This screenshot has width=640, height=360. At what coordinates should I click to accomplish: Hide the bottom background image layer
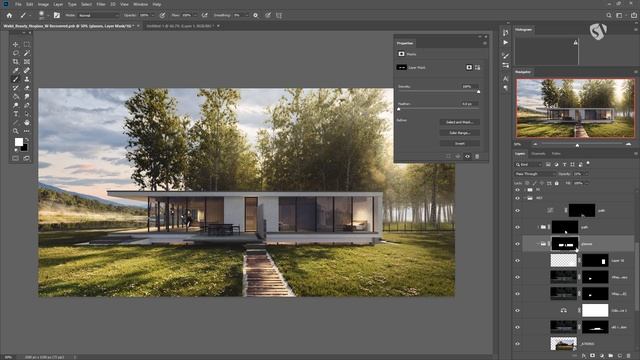coord(518,344)
